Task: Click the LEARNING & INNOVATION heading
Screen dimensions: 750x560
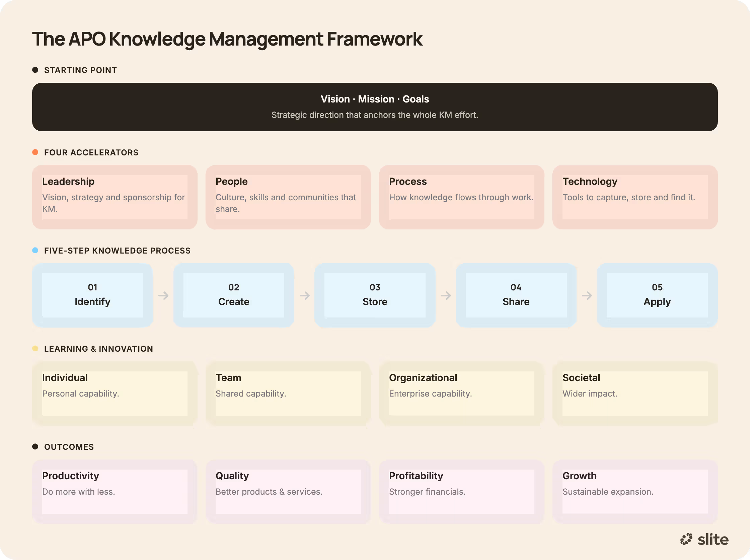Action: (x=99, y=349)
